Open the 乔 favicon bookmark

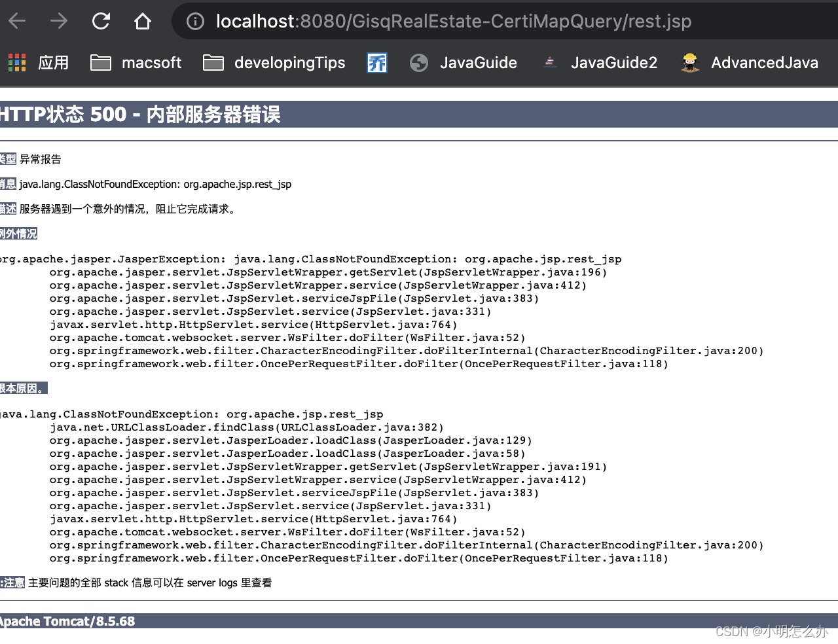point(376,62)
